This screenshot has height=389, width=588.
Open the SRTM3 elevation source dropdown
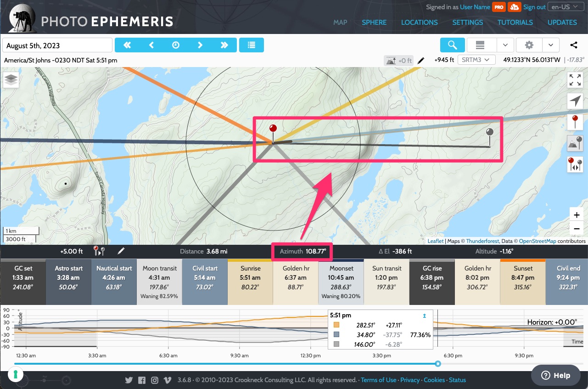pyautogui.click(x=476, y=60)
